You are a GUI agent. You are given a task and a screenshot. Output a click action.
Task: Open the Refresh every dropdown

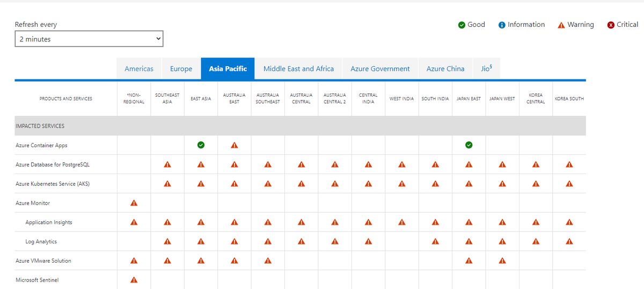89,39
